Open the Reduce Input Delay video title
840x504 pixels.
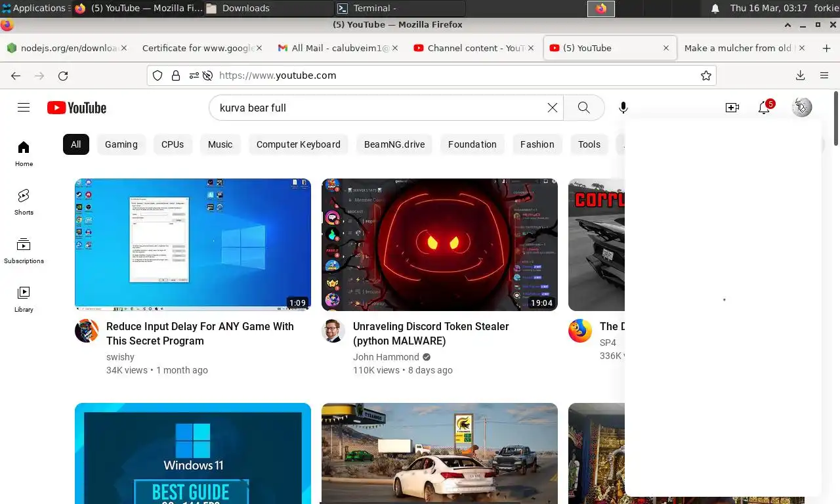200,333
